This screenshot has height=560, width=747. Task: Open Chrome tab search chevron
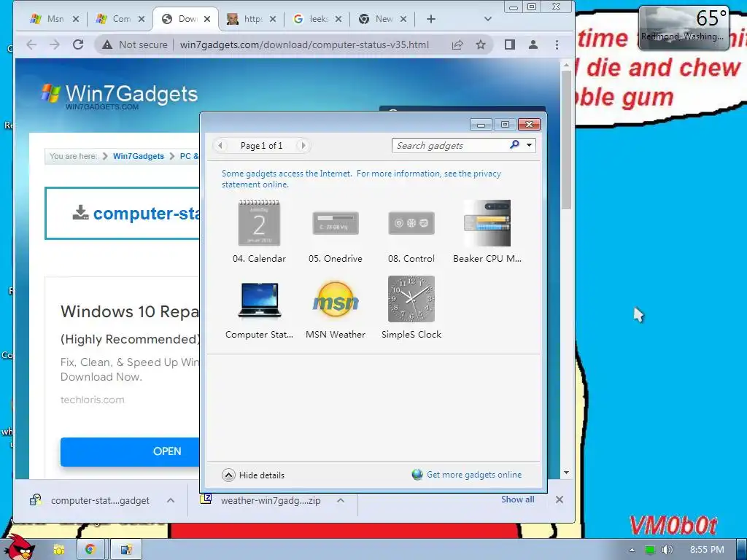coord(487,19)
